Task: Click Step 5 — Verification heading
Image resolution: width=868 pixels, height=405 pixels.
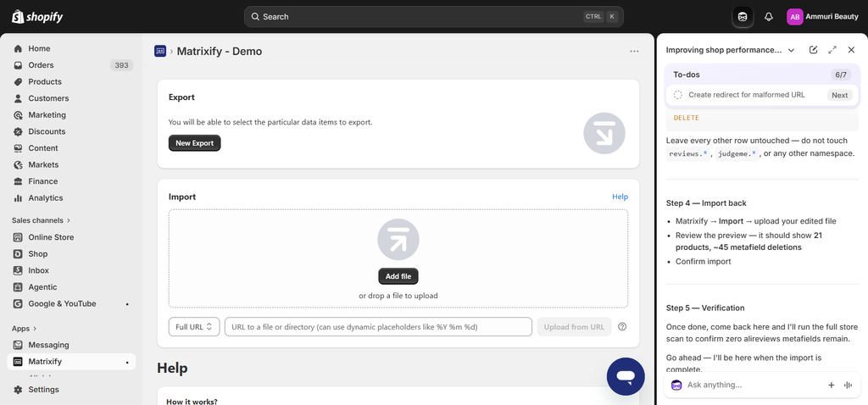Action: [705, 308]
